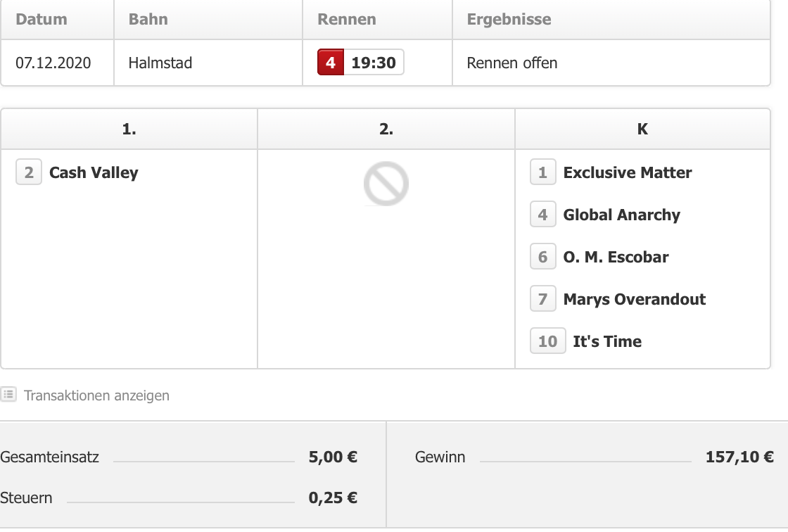Click the Rennen column header
The width and height of the screenshot is (788, 532).
347,19
